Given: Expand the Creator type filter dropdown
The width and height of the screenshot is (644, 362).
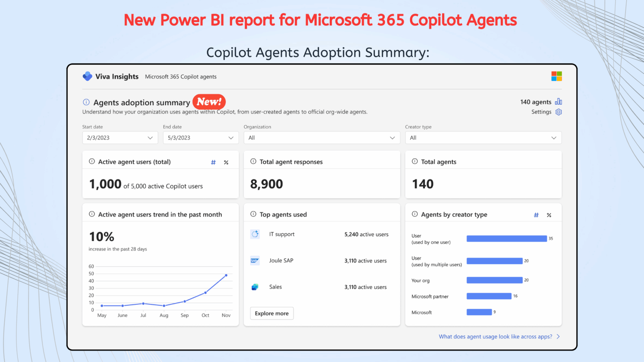Looking at the screenshot, I should [483, 138].
